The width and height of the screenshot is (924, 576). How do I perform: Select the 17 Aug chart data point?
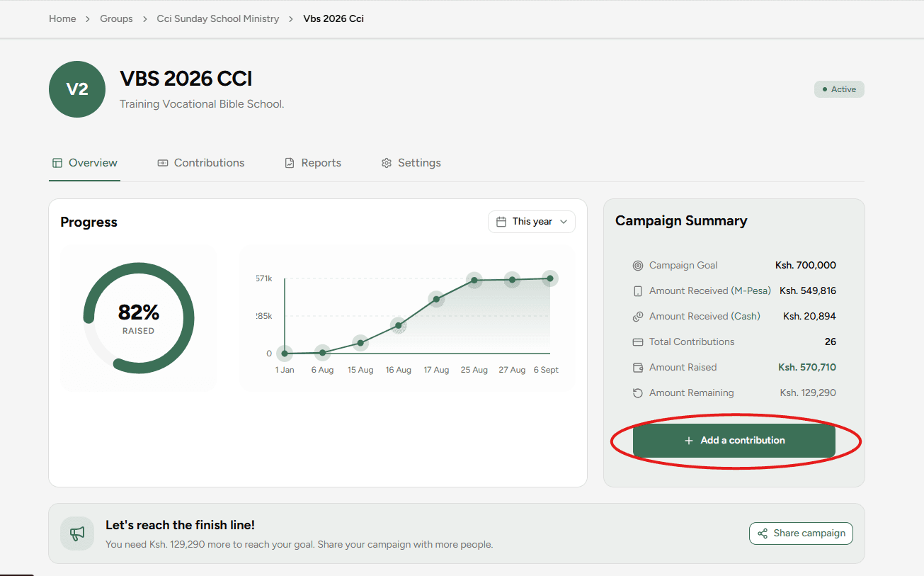pos(436,299)
